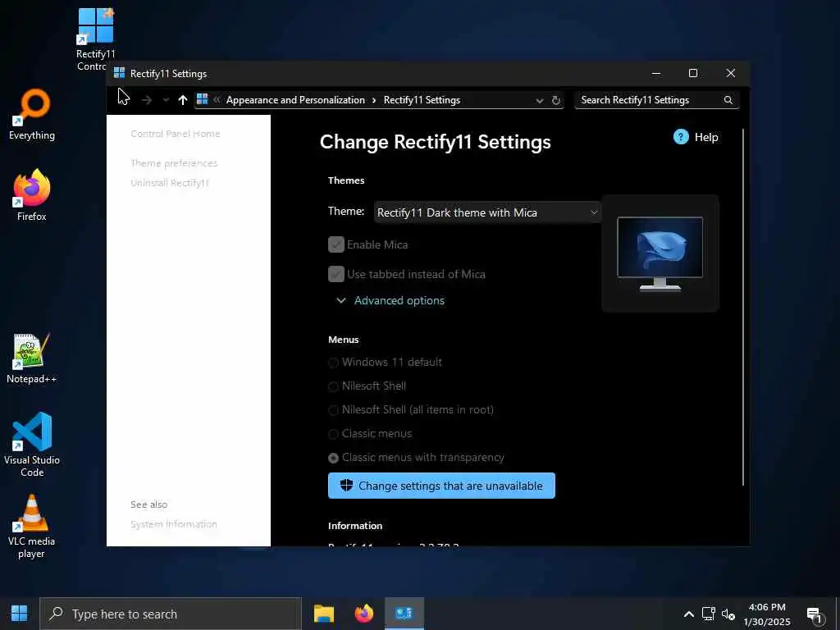This screenshot has width=840, height=630.
Task: Open VLC media player desktop shortcut
Action: click(x=32, y=526)
